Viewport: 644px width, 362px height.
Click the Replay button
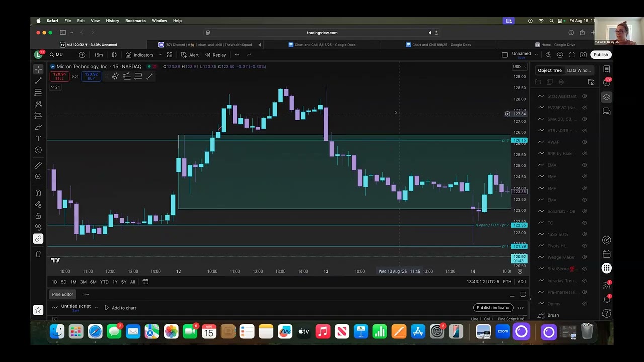(x=215, y=55)
